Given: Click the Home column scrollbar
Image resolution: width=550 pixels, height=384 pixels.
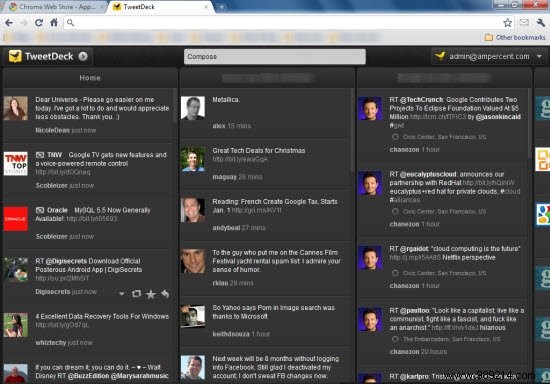Looking at the screenshot, I should (175, 107).
